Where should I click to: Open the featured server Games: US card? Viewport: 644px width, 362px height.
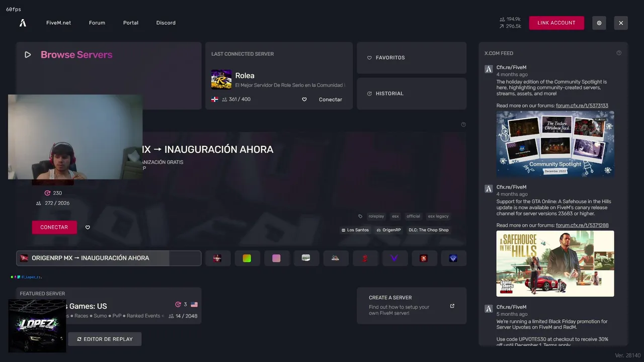[x=109, y=306]
